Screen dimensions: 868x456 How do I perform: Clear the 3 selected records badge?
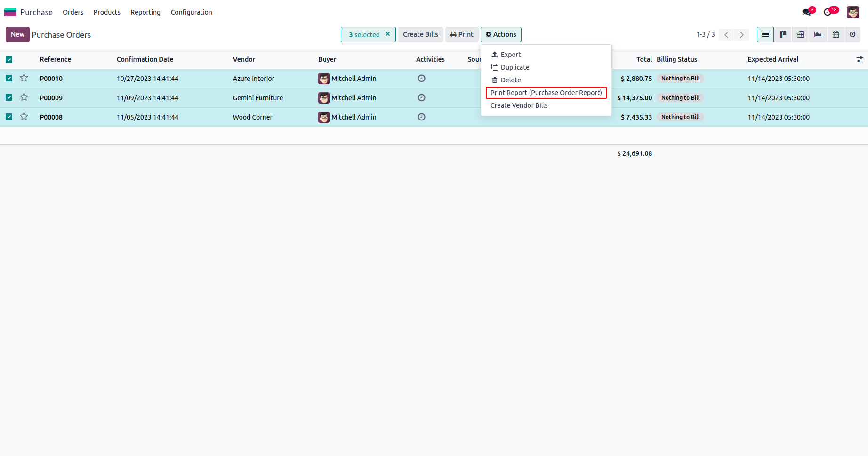388,34
